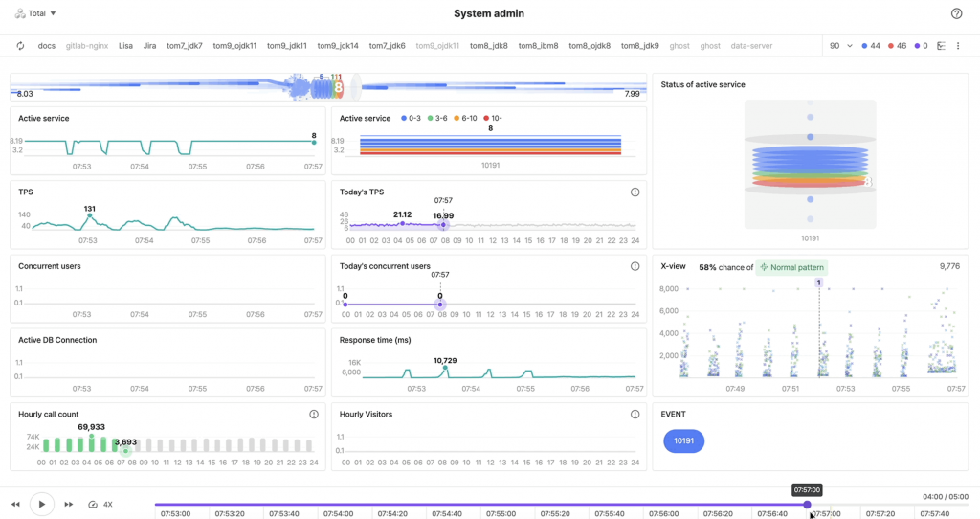Open the help question mark icon
This screenshot has height=519, width=980.
[x=956, y=14]
